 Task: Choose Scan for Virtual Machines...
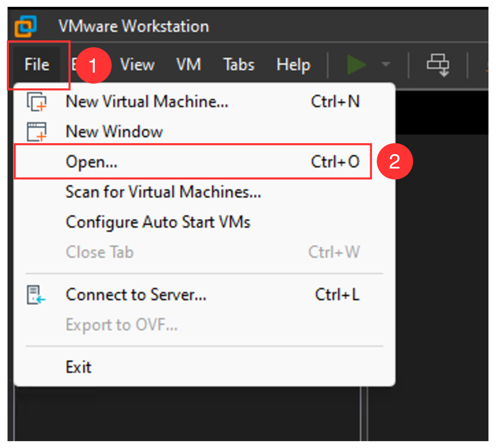[x=163, y=192]
